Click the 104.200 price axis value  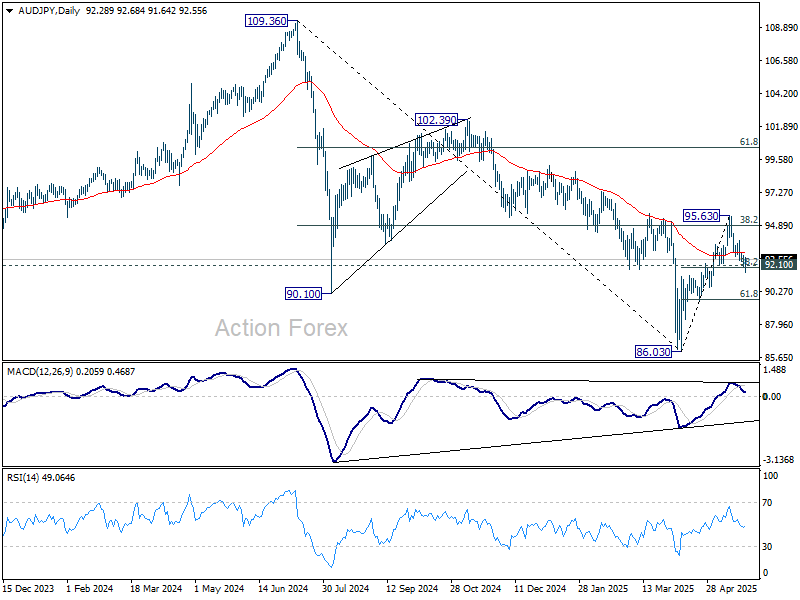click(x=781, y=93)
